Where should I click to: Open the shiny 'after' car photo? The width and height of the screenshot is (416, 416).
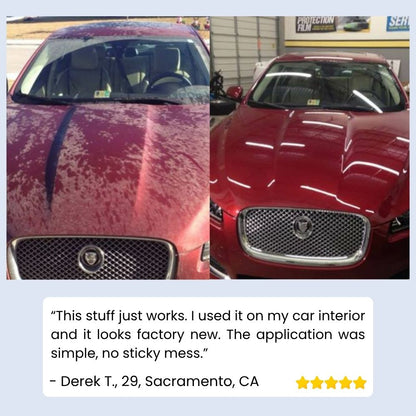[310, 148]
